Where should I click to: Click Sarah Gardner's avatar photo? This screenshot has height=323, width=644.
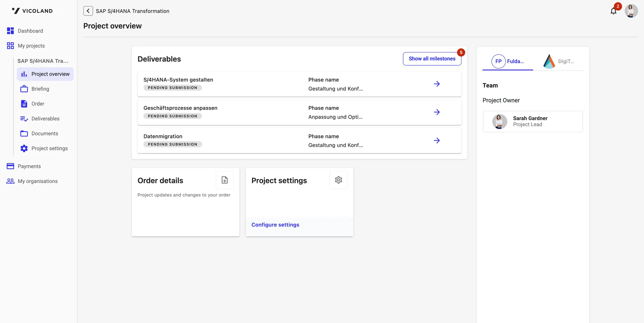click(x=500, y=121)
